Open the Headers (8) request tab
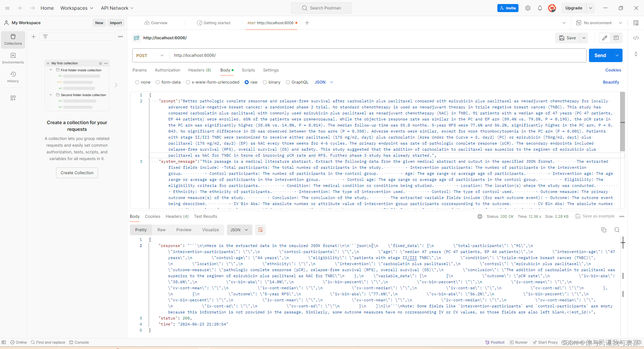 pos(200,70)
